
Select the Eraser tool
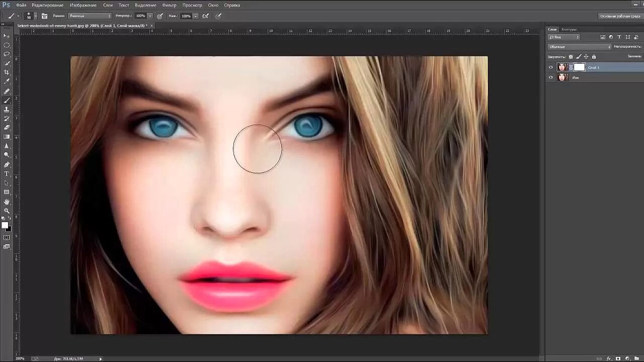pyautogui.click(x=7, y=128)
